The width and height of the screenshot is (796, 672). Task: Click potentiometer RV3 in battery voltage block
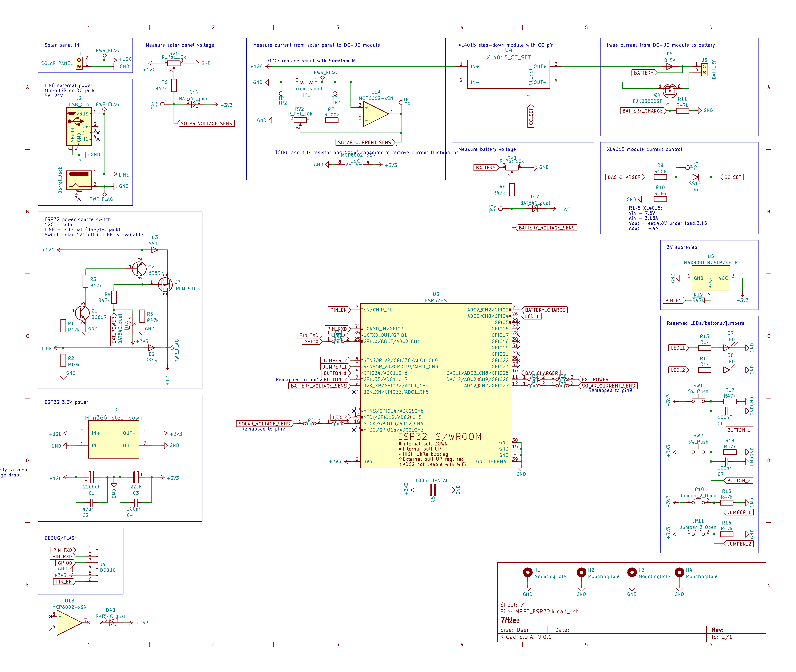click(x=511, y=168)
